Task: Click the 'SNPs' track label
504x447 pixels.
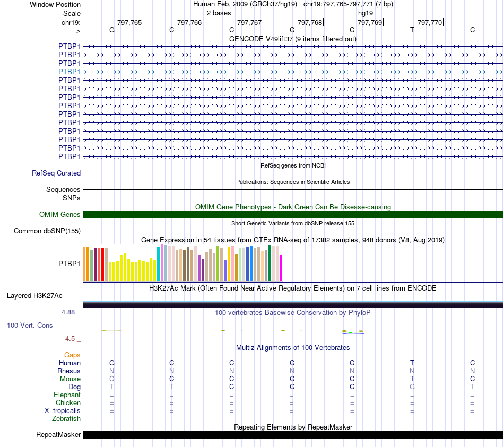Action: [72, 198]
